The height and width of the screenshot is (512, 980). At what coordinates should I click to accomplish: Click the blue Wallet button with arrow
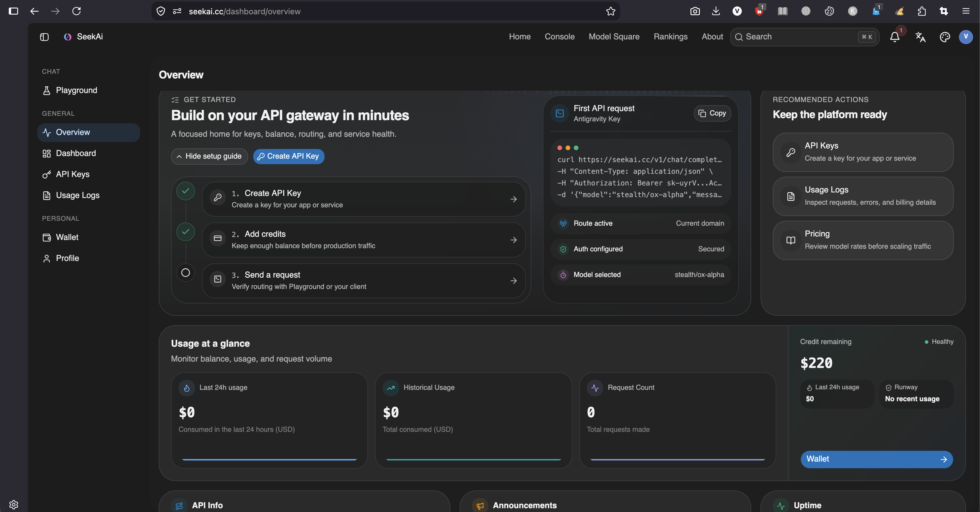pyautogui.click(x=876, y=459)
